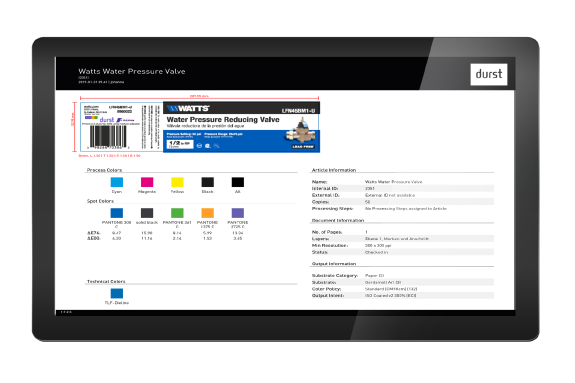575x383 pixels.
Task: Pick the green PANTONE 361 C swatch
Action: [x=177, y=213]
